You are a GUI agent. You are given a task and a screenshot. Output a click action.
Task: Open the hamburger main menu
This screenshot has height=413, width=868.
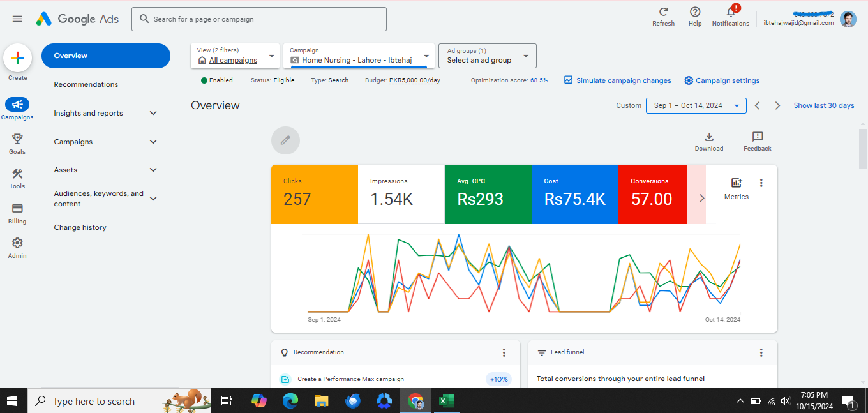tap(17, 19)
